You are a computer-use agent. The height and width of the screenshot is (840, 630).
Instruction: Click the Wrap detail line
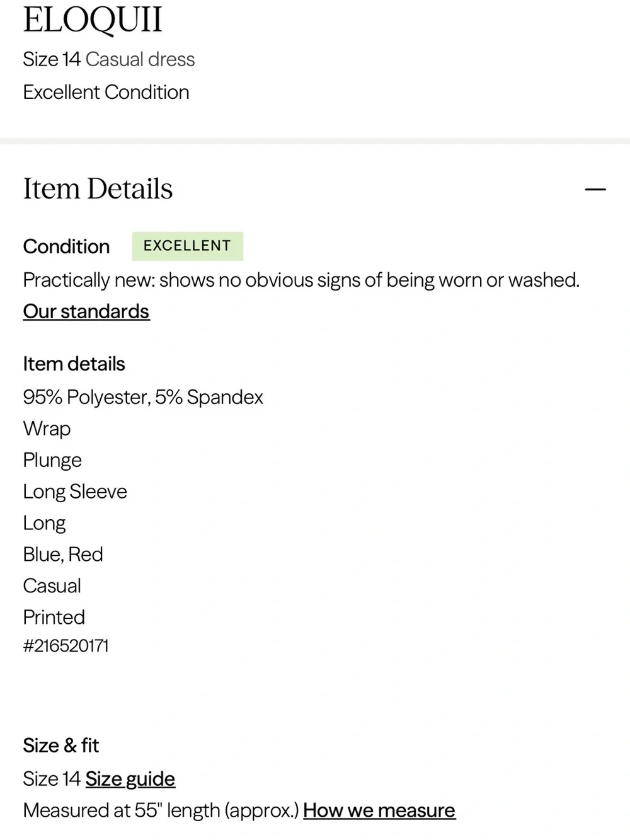[47, 429]
